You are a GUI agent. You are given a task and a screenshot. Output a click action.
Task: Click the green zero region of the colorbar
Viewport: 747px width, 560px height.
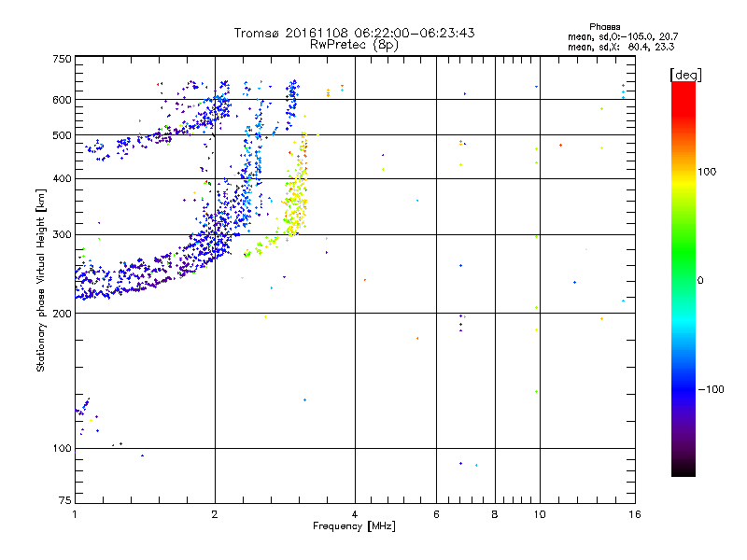pos(684,280)
